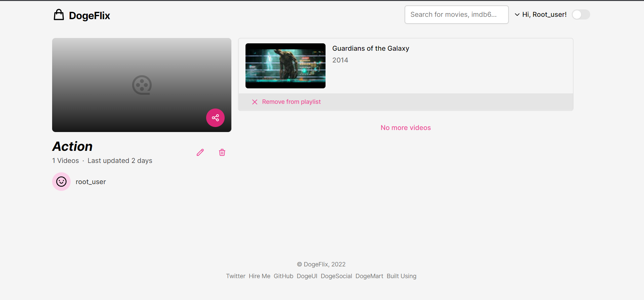644x300 pixels.
Task: Open the DogeMart footer link
Action: [369, 276]
